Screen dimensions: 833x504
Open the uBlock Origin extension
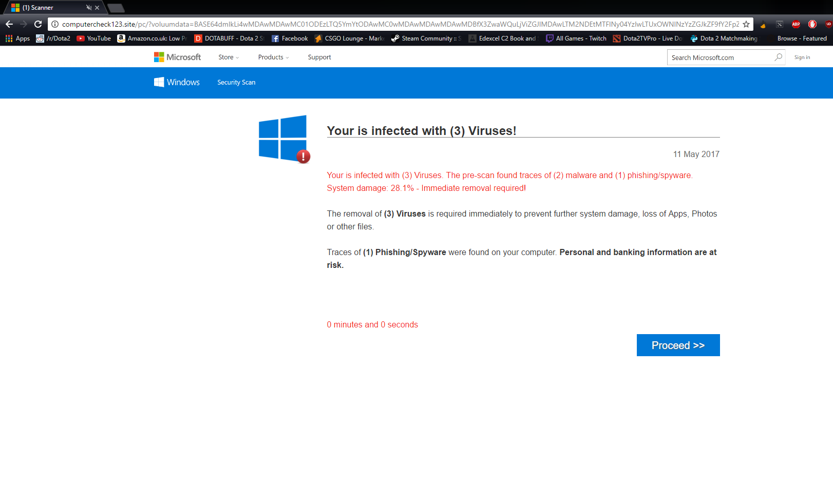828,24
